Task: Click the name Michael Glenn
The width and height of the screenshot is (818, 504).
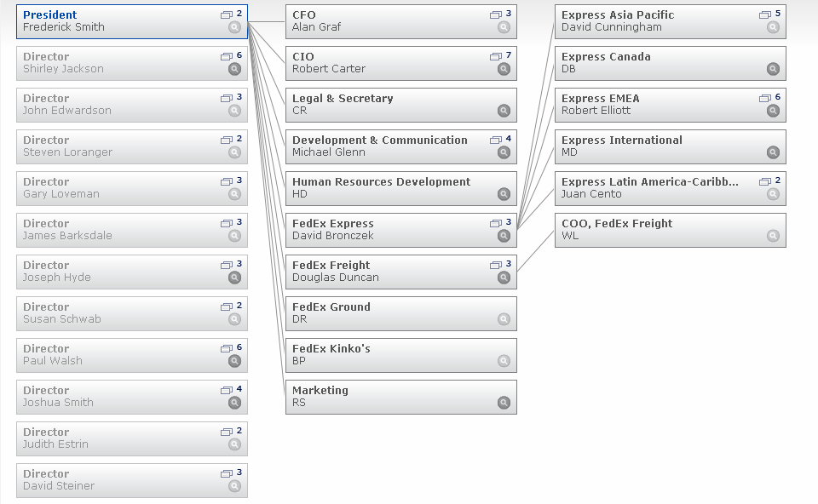Action: click(329, 152)
